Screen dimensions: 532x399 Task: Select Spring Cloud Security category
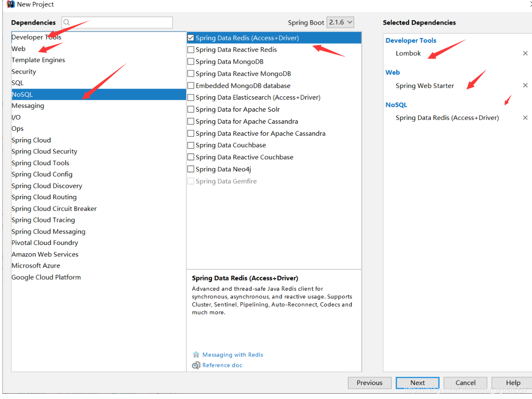(44, 152)
